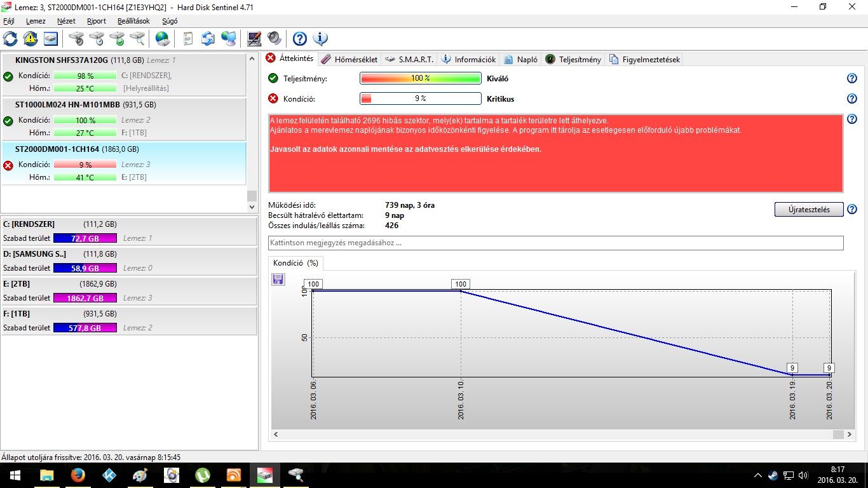Open the report document toolbar icon
868x488 pixels.
pos(187,39)
